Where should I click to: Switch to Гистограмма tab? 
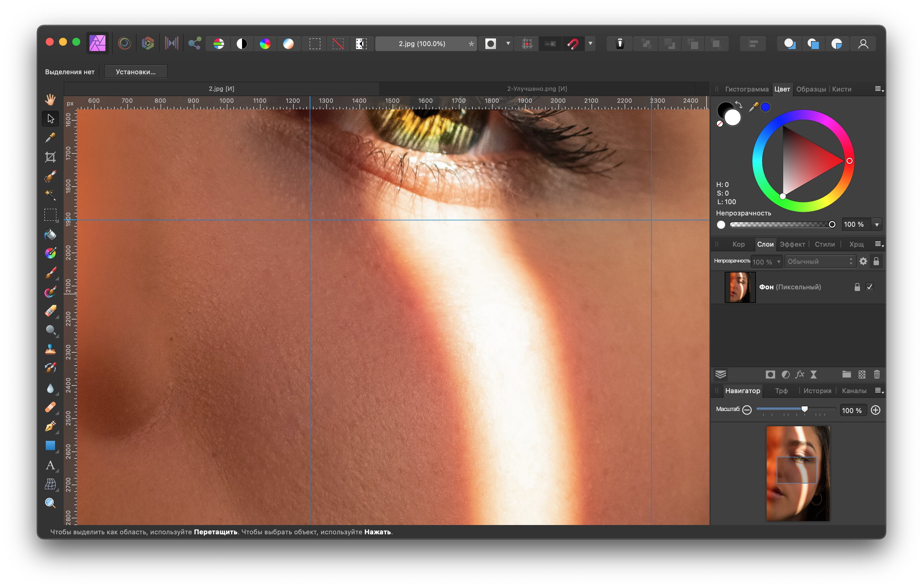point(746,89)
